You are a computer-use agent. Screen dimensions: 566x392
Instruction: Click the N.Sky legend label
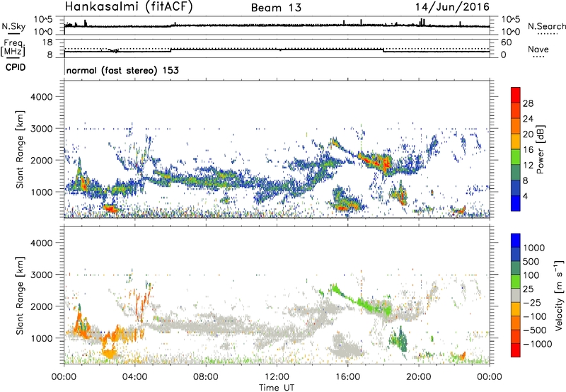[13, 26]
